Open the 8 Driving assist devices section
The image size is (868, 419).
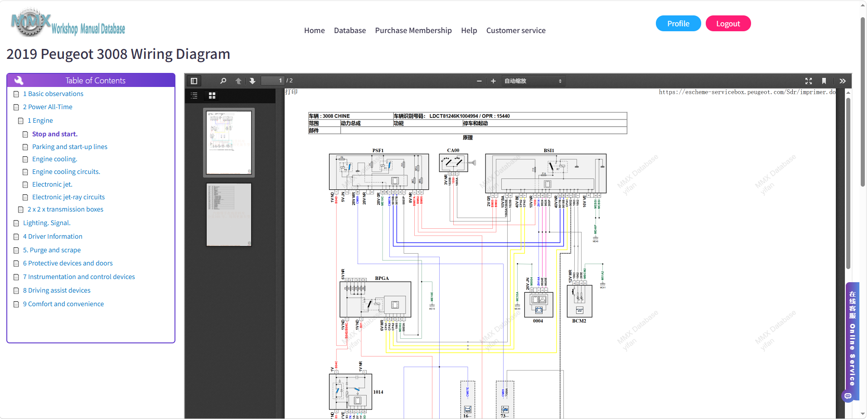pos(57,290)
